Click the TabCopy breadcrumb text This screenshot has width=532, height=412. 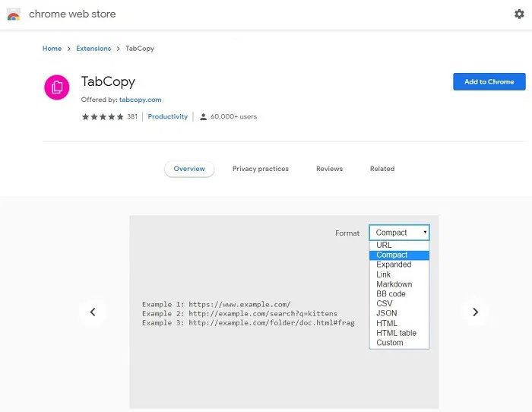pos(140,49)
